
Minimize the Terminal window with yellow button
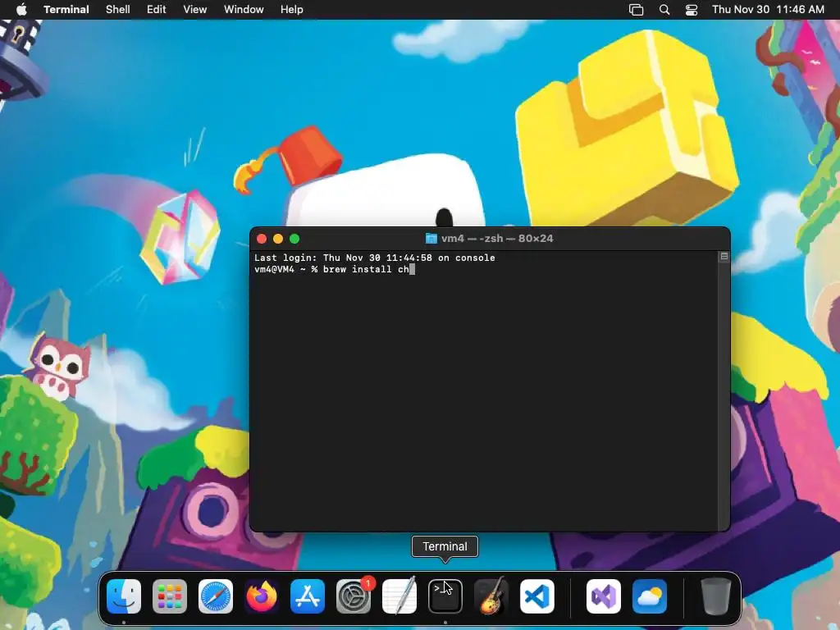coord(278,239)
